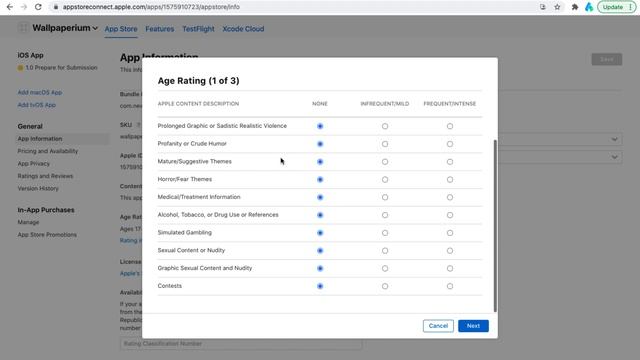
Task: Select None for Profanity or Crude Humor
Action: pos(320,144)
